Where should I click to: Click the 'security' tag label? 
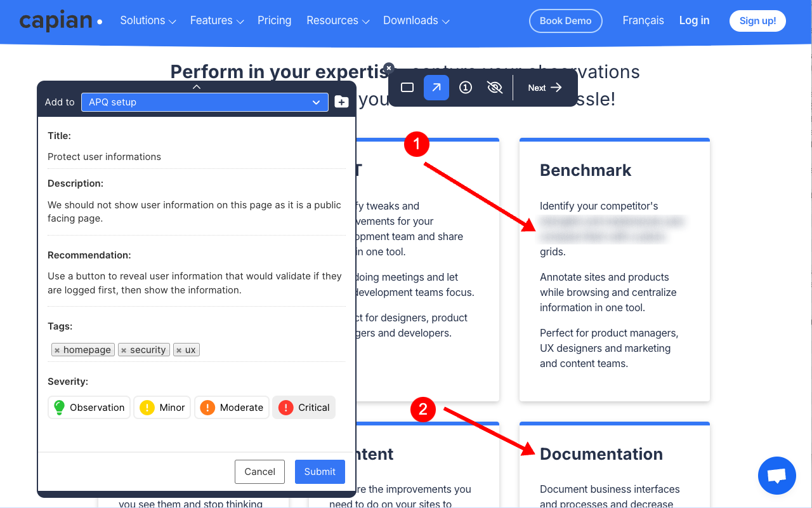[x=148, y=350]
